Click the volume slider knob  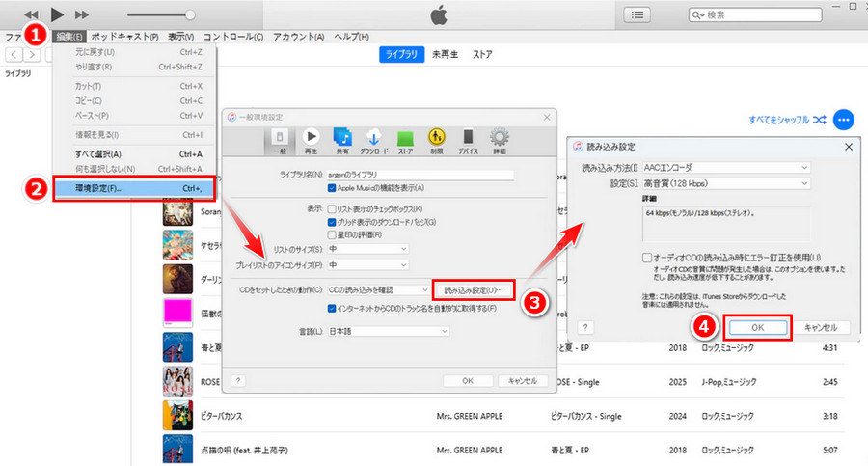(x=190, y=15)
